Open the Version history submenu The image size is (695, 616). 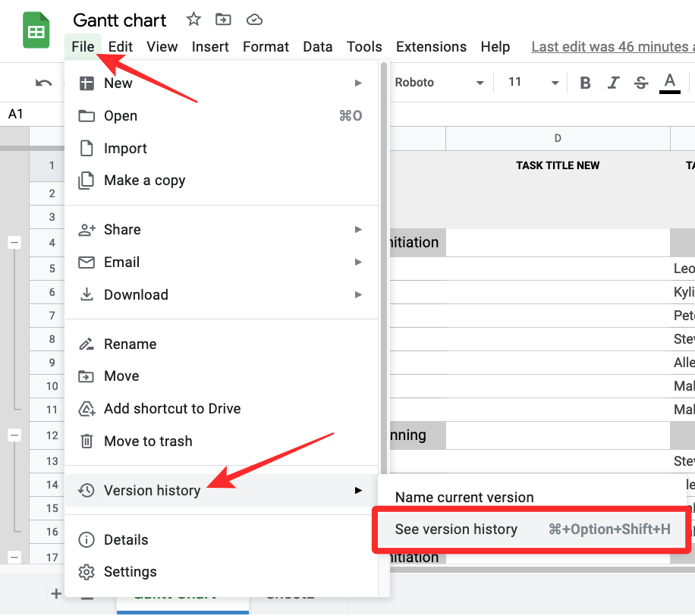[222, 490]
